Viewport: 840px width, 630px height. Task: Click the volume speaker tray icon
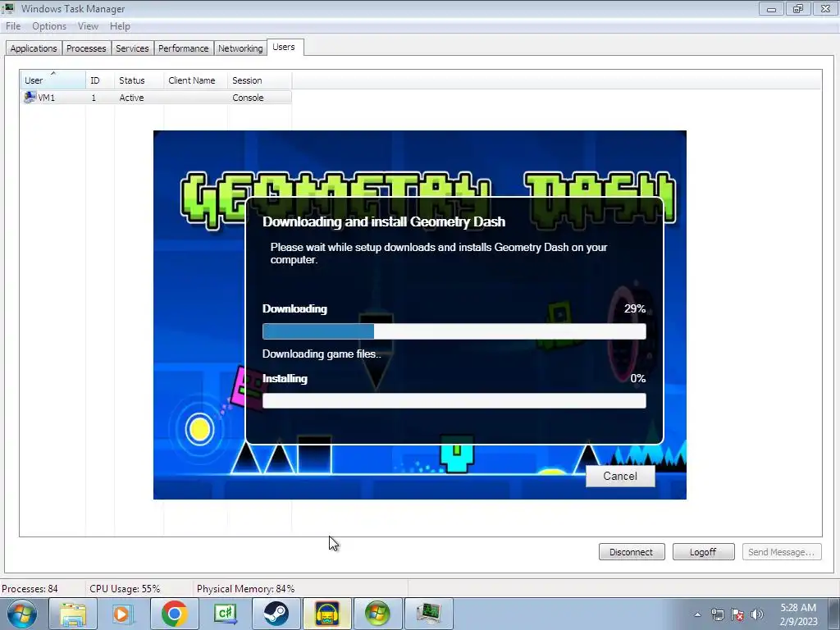tap(756, 614)
